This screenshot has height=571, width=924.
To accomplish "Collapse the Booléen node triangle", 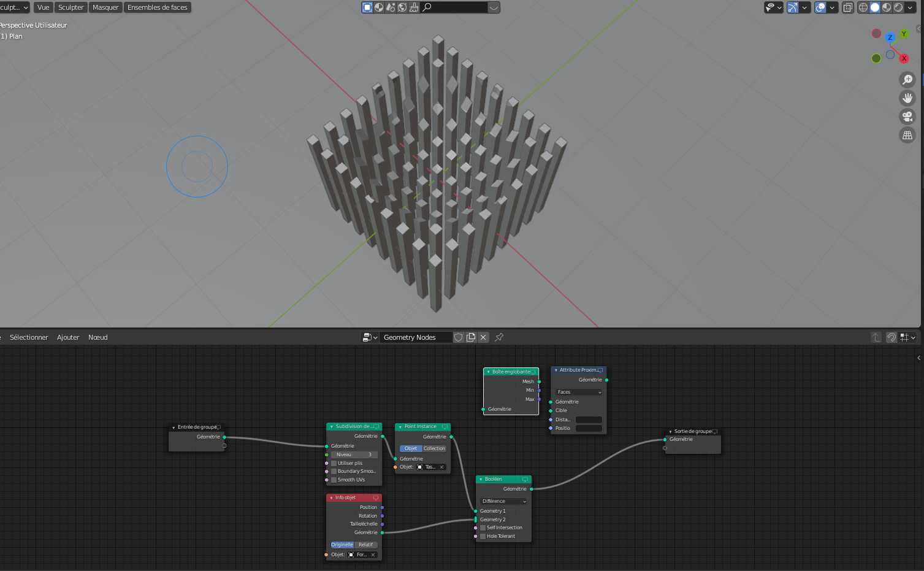I will [x=481, y=479].
